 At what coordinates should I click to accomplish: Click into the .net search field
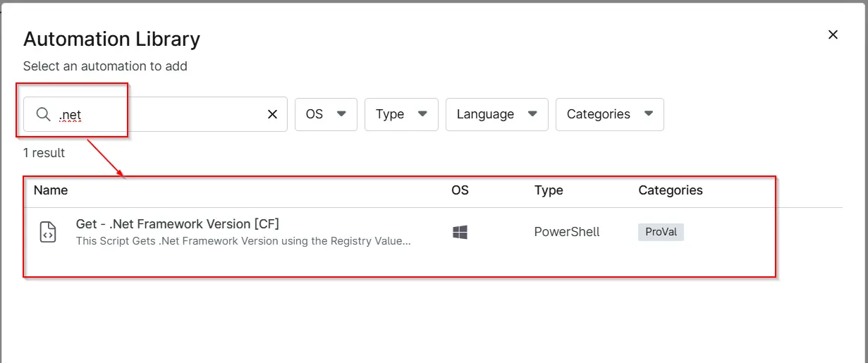(x=155, y=114)
